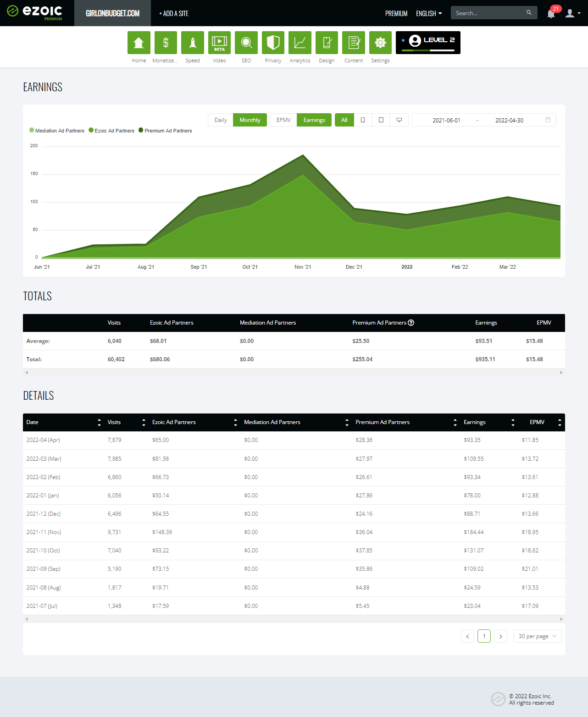Image resolution: width=588 pixels, height=717 pixels.
Task: Go to previous results page
Action: tap(467, 636)
